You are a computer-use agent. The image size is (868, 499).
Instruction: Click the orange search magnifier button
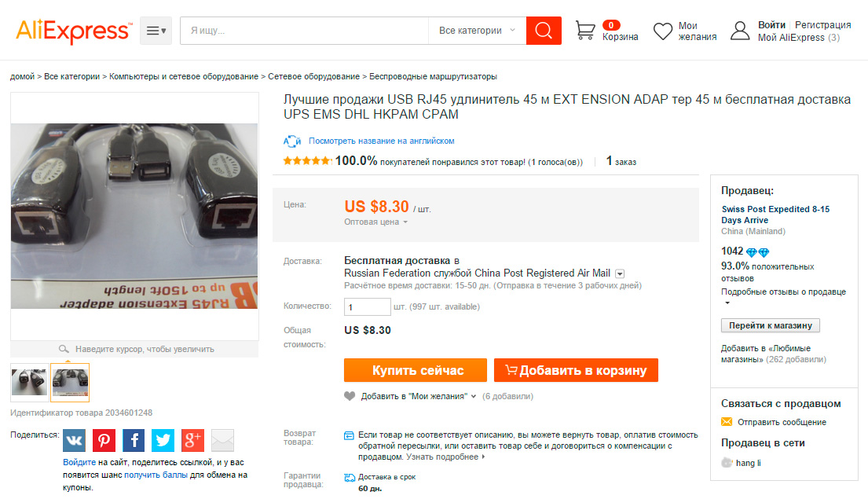(544, 31)
